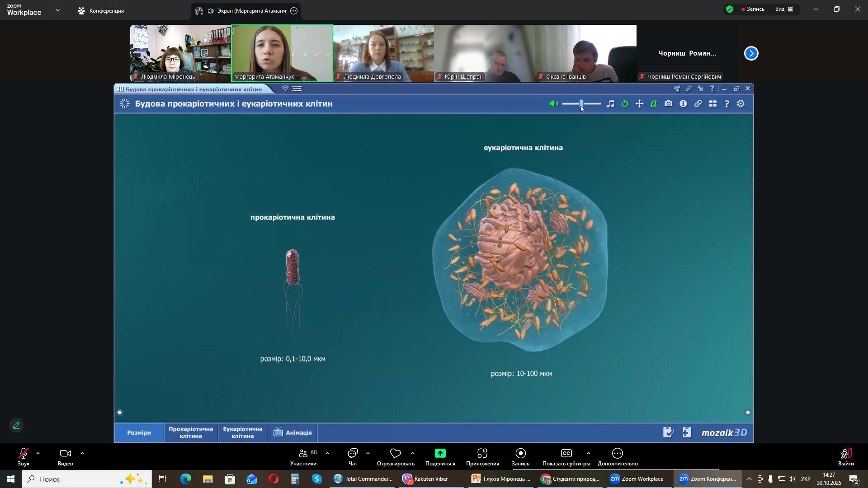Toggle the music note background audio

point(610,104)
